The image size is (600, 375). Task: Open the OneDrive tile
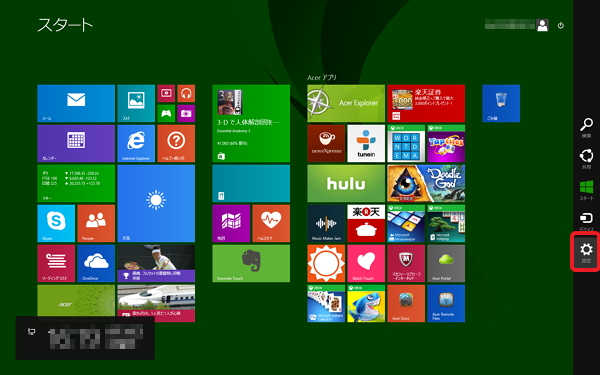(96, 263)
